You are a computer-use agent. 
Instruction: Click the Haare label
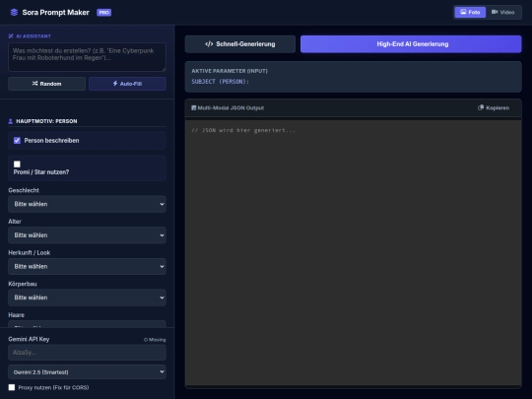[17, 315]
